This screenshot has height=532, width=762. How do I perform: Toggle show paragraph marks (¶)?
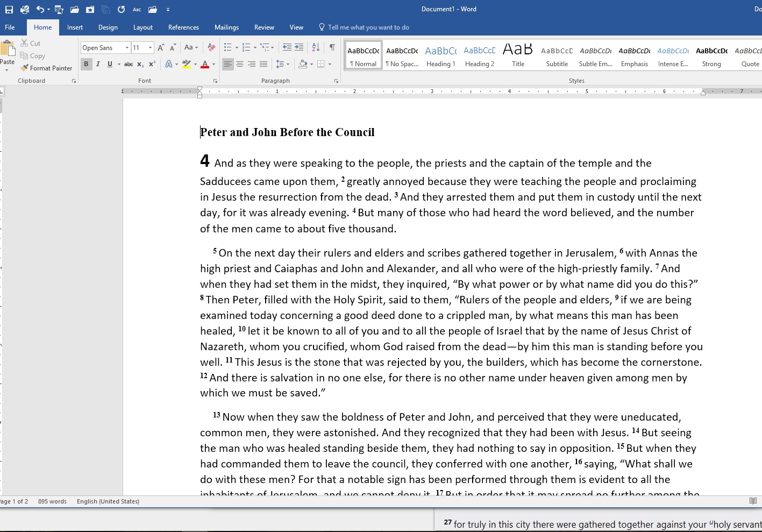point(332,47)
